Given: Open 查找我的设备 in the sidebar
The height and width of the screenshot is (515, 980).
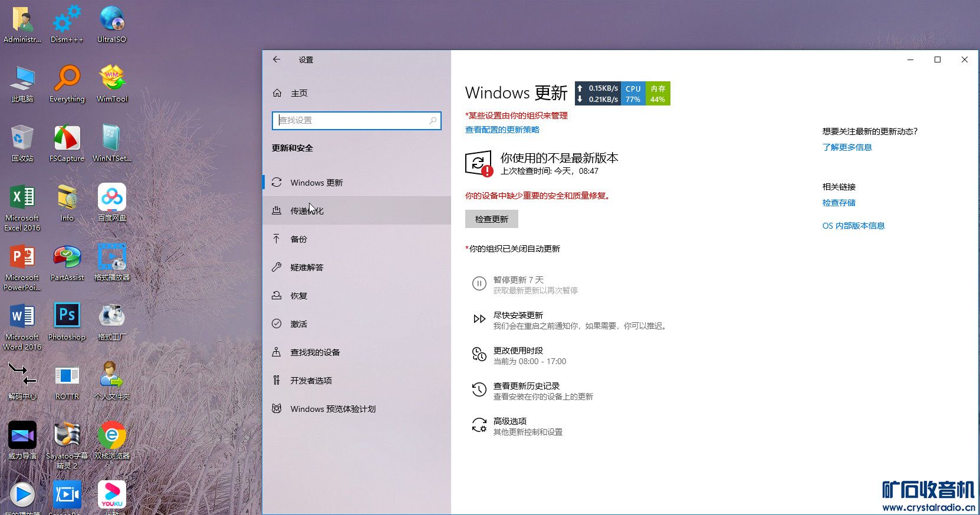Looking at the screenshot, I should pos(357,352).
